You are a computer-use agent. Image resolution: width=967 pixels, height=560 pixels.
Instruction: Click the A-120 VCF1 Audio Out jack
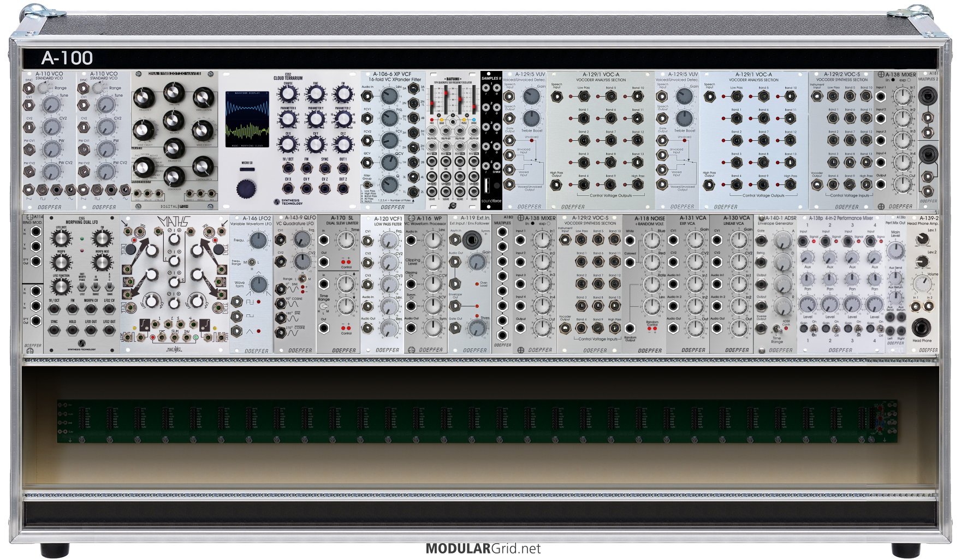[367, 329]
